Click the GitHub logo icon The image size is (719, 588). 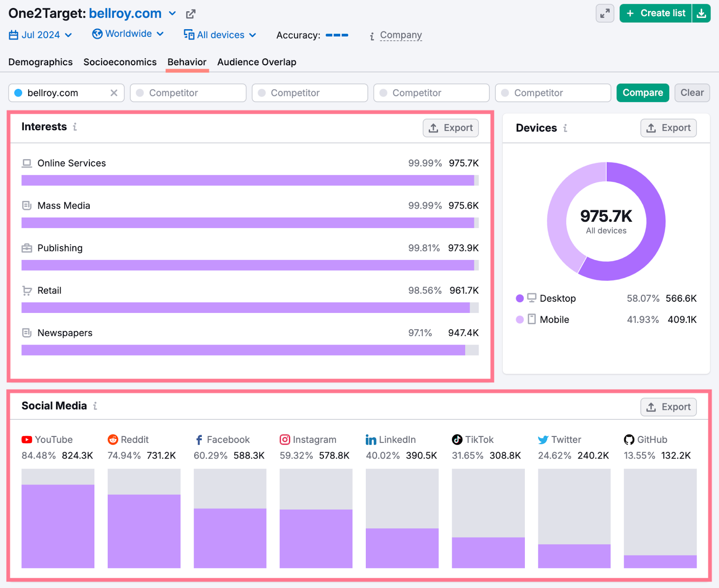(629, 440)
